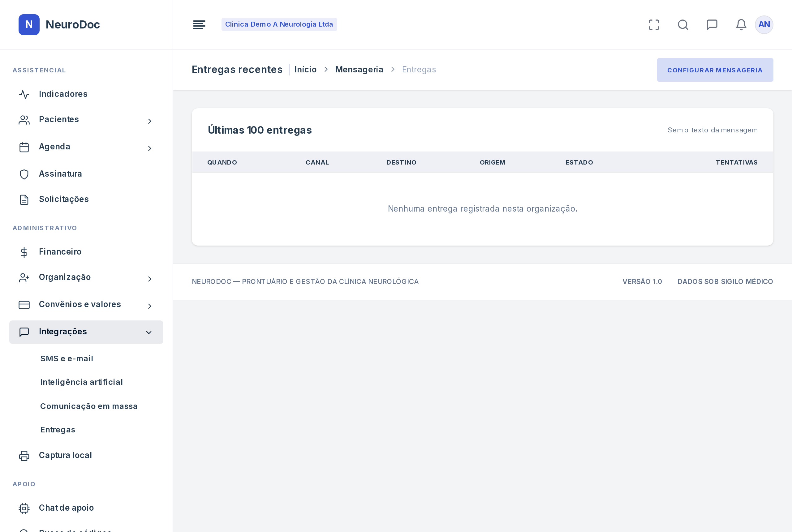
Task: Expand the Organização submenu chevron
Action: pos(150,279)
